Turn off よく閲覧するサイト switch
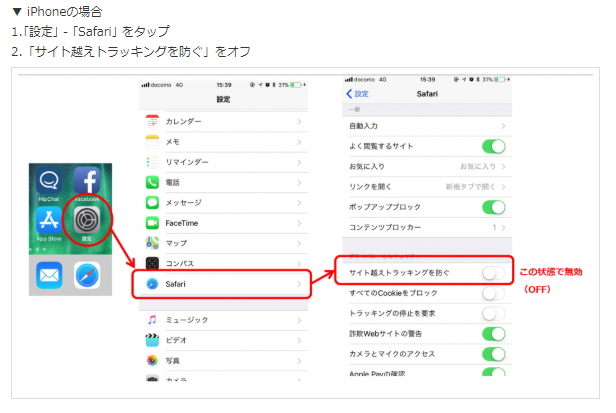This screenshot has width=616, height=413. coord(492,146)
